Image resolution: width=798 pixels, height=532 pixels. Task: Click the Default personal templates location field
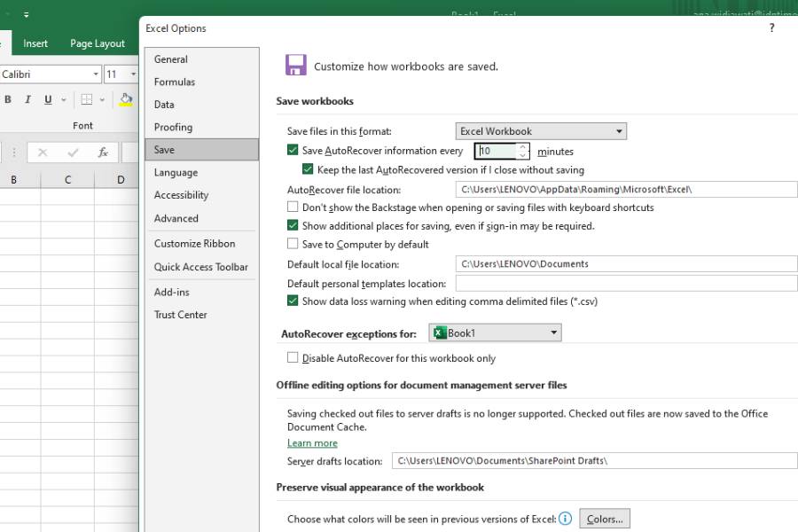(x=627, y=283)
